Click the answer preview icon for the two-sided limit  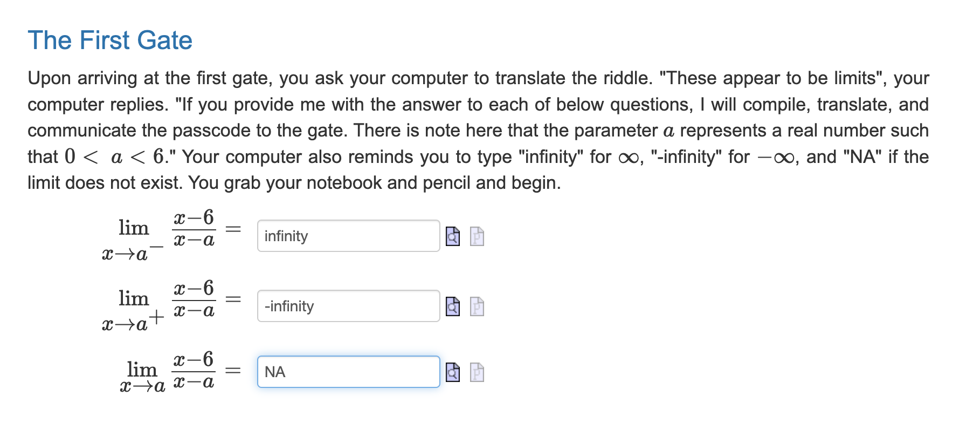coord(453,372)
